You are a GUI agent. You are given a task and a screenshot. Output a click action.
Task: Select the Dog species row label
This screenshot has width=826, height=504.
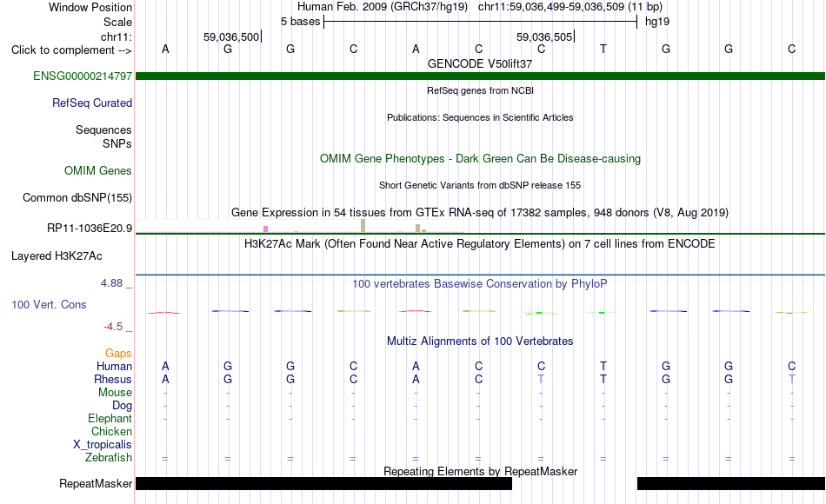coord(122,406)
